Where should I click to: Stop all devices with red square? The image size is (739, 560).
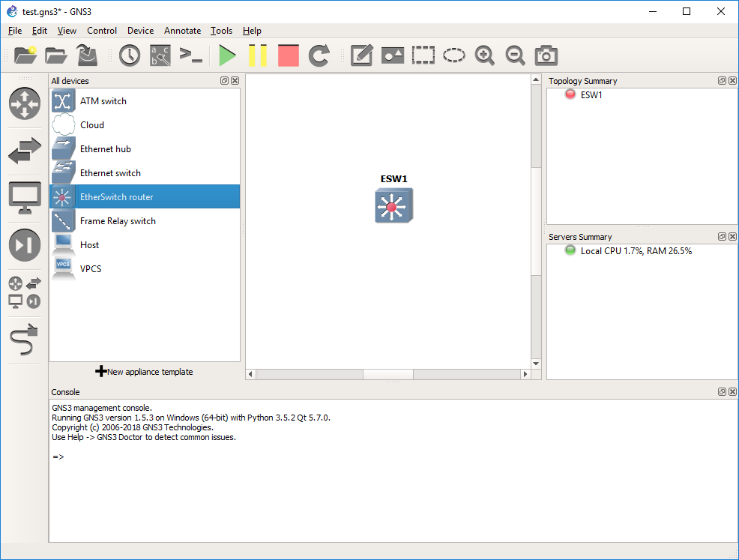coord(288,55)
